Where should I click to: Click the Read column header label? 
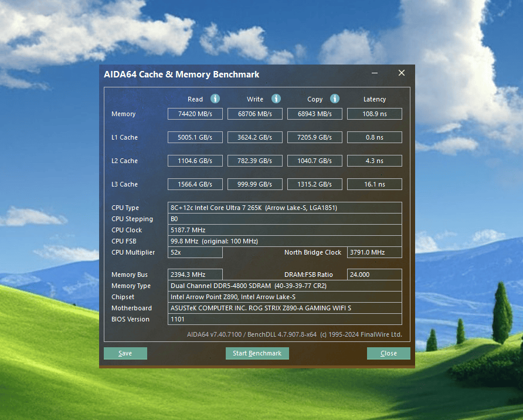click(x=195, y=99)
